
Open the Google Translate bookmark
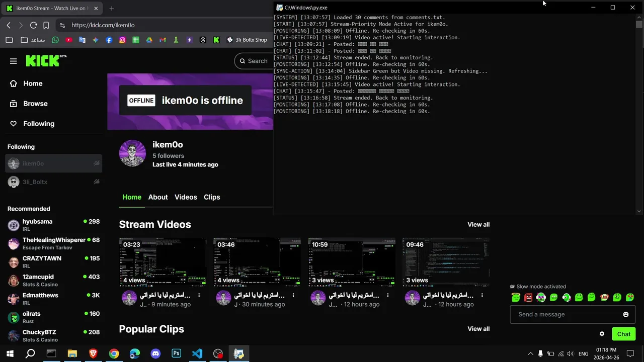[x=82, y=40]
